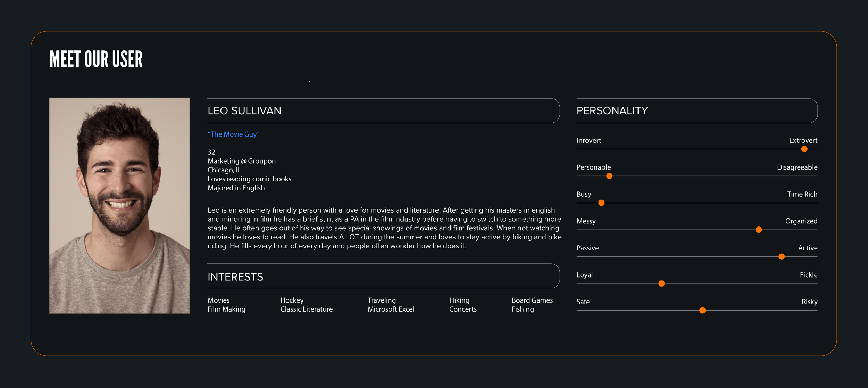The image size is (868, 388).
Task: Click the Safe–Risky slider handle
Action: (702, 310)
